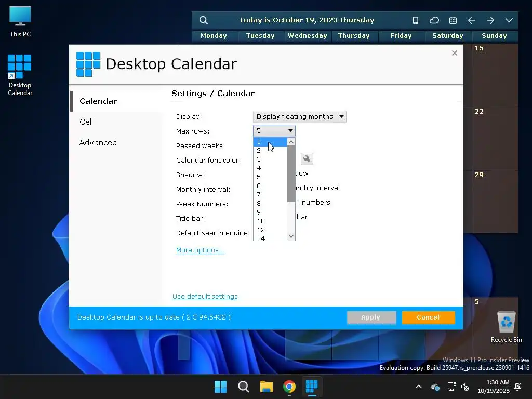Click the Sunday column header
Screen dimensions: 532x399
pyautogui.click(x=495, y=36)
